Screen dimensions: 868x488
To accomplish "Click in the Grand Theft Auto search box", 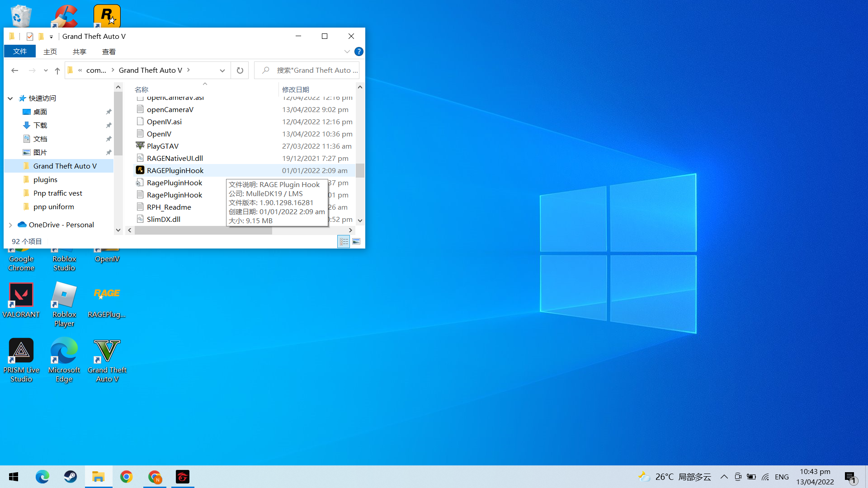I will point(312,70).
